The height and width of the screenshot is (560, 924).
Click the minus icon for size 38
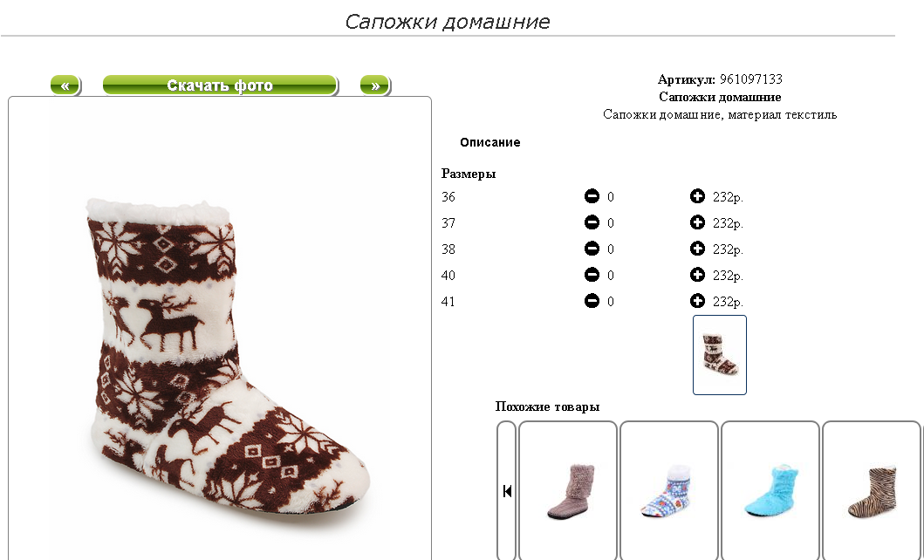point(592,249)
